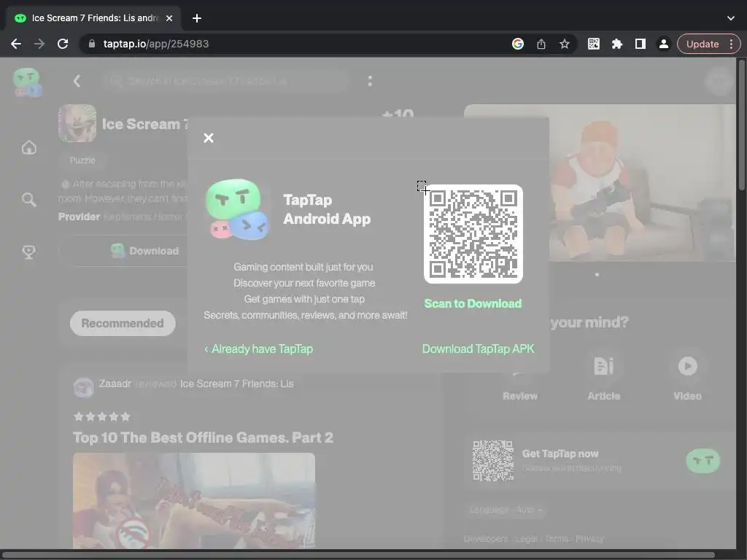The height and width of the screenshot is (560, 747).
Task: Open the Language Auto dropdown
Action: pyautogui.click(x=505, y=510)
